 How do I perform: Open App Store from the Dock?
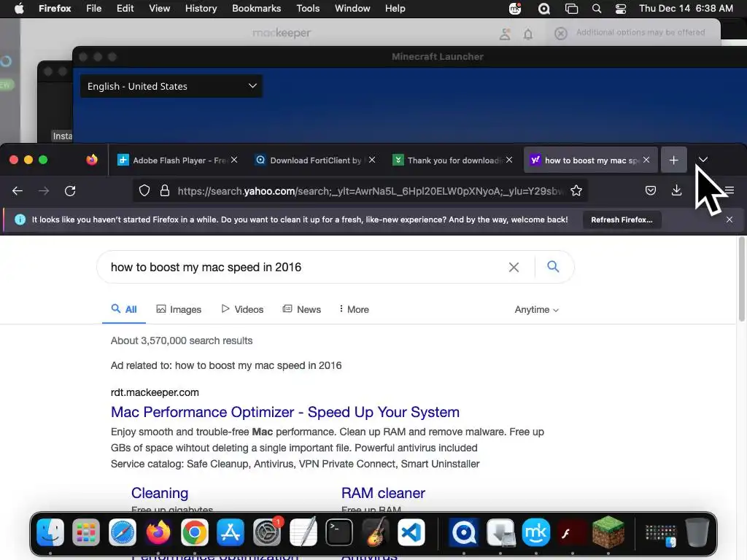tap(231, 532)
